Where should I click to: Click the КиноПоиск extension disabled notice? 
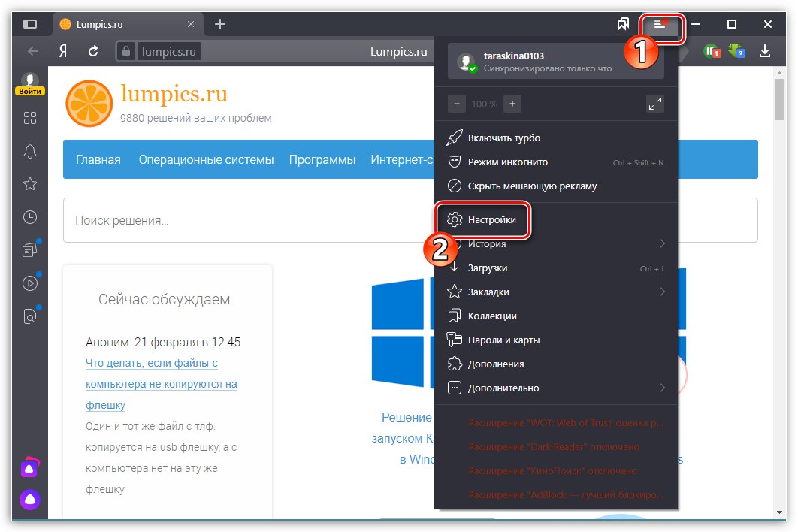tap(552, 470)
